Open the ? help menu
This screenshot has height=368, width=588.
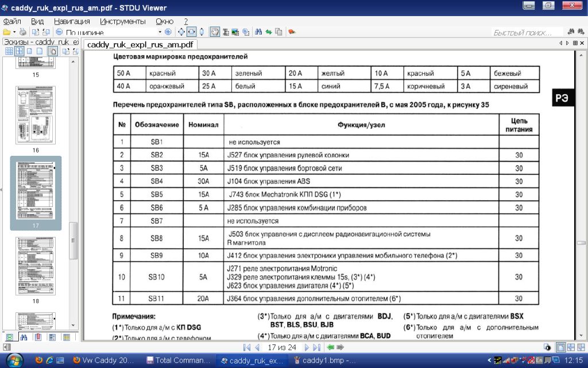coord(185,21)
